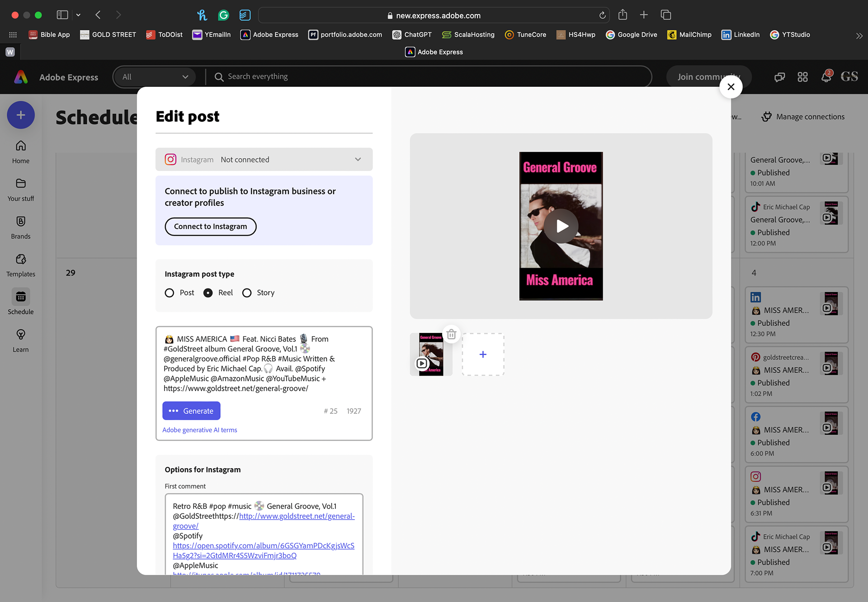Open Pinterest MISS AMER post at 1:02 PM
868x602 pixels.
click(797, 374)
